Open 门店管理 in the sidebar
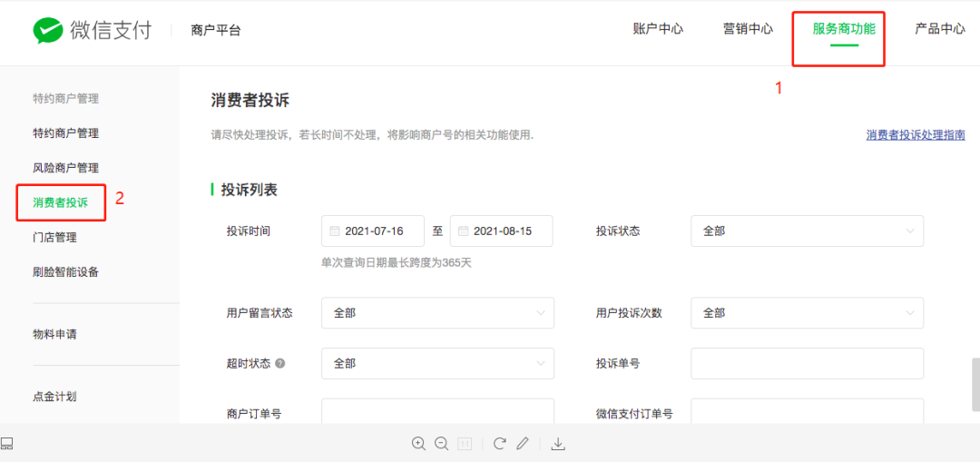980x462 pixels. point(55,238)
